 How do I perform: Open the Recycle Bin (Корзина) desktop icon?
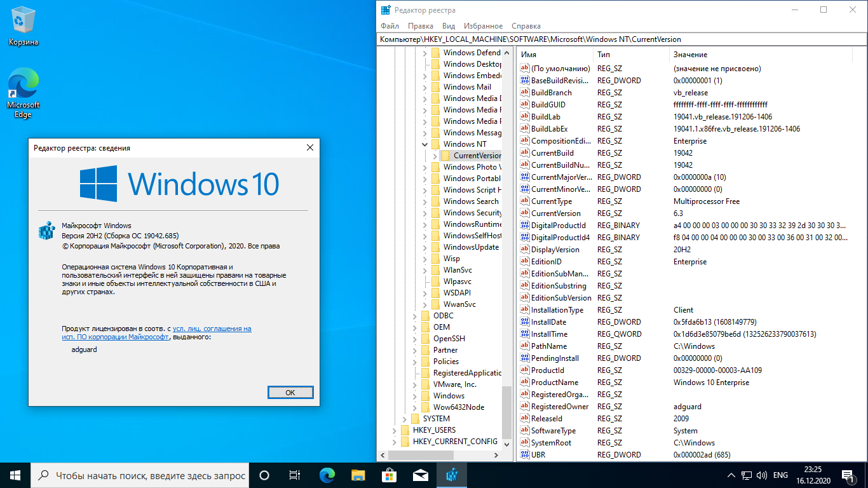click(24, 27)
